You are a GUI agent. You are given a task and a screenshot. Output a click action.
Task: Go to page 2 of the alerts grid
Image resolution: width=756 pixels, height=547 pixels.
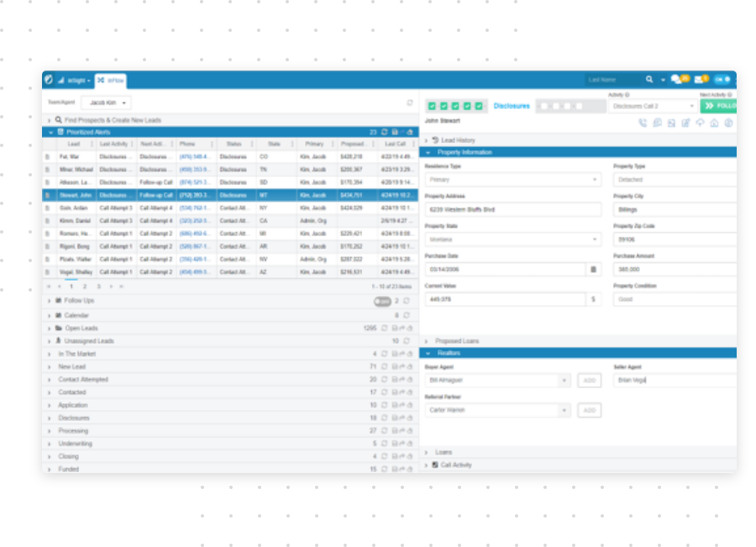click(x=84, y=287)
